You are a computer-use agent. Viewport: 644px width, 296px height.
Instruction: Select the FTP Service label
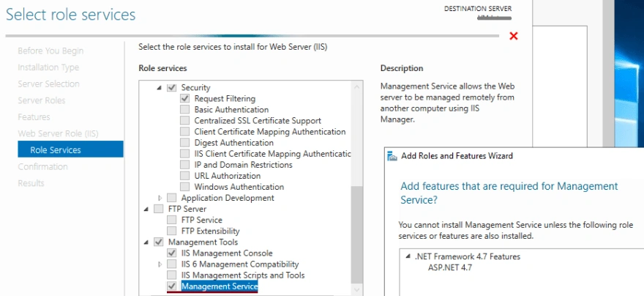click(202, 220)
